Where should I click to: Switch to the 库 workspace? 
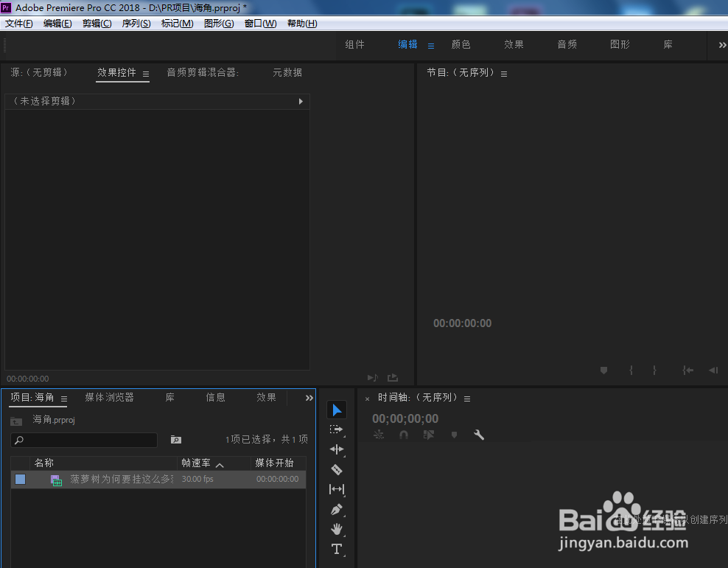click(668, 44)
